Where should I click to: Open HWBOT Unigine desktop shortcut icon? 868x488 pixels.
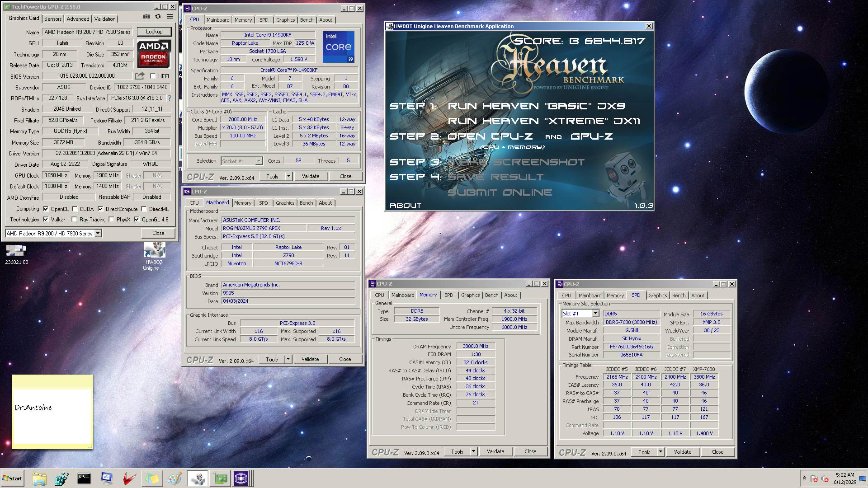pyautogui.click(x=154, y=256)
